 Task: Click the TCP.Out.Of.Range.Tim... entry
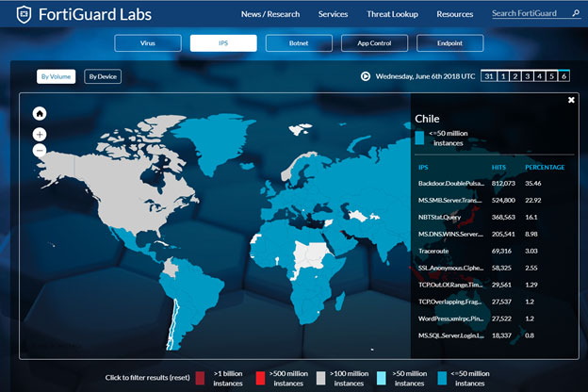coord(450,285)
